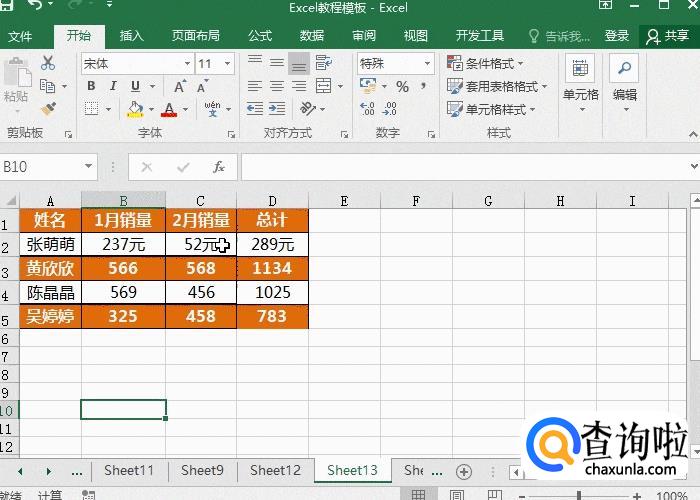Select the Sheet12 worksheet tab
700x500 pixels.
(275, 470)
